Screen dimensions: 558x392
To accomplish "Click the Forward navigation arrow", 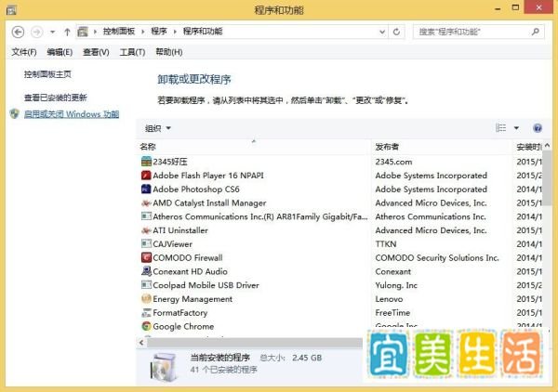I will [x=36, y=32].
